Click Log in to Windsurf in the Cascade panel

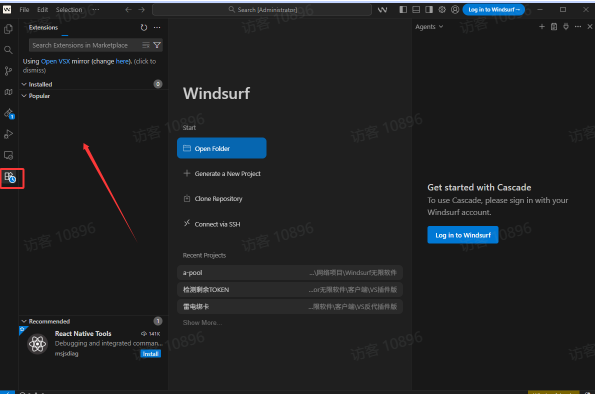coord(463,235)
